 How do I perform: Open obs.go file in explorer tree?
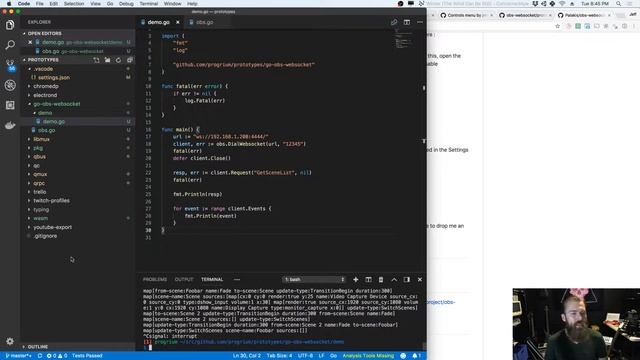click(46, 130)
